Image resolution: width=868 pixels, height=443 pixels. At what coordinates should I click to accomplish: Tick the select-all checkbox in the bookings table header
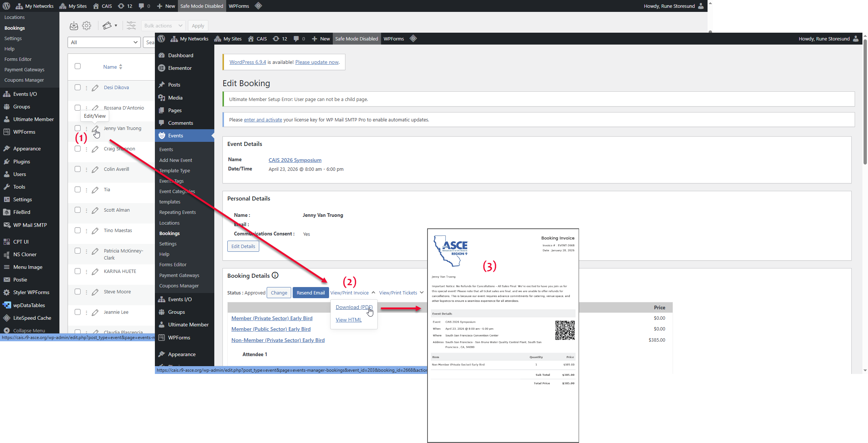(x=78, y=66)
